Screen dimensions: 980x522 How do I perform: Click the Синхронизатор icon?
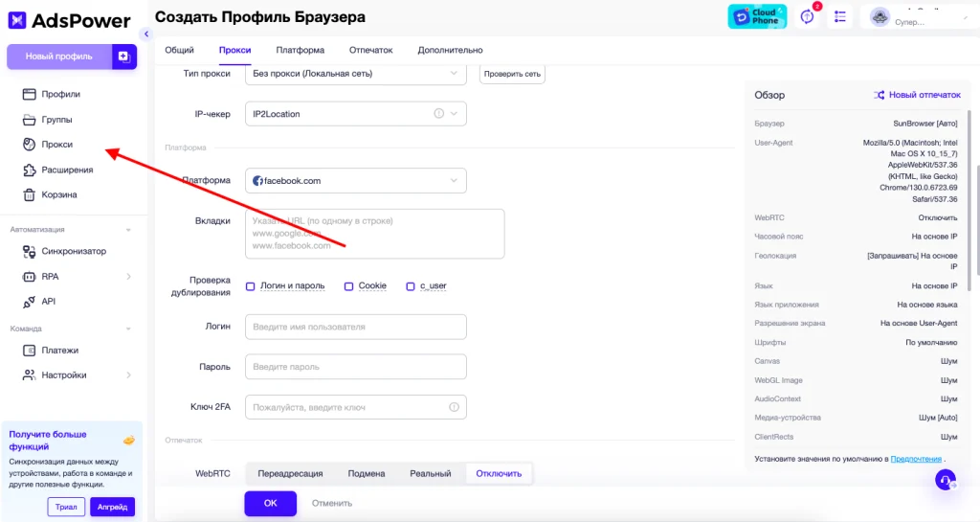tap(29, 251)
